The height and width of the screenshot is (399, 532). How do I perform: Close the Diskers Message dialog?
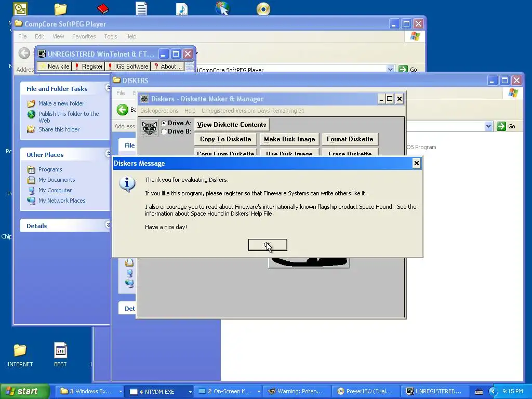tap(416, 164)
